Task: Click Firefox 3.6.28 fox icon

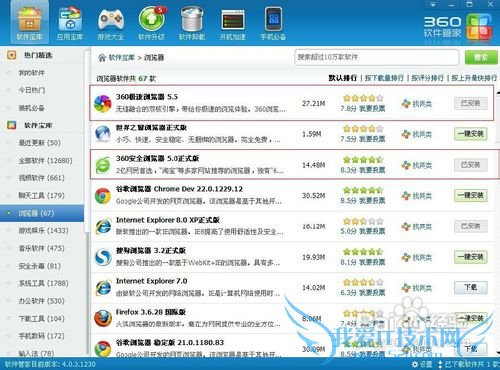Action: (x=103, y=318)
